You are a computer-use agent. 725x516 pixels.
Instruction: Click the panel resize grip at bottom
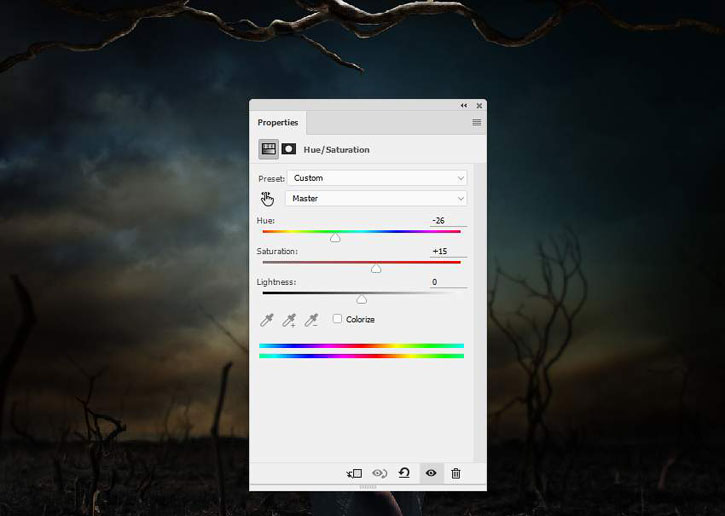pyautogui.click(x=368, y=487)
